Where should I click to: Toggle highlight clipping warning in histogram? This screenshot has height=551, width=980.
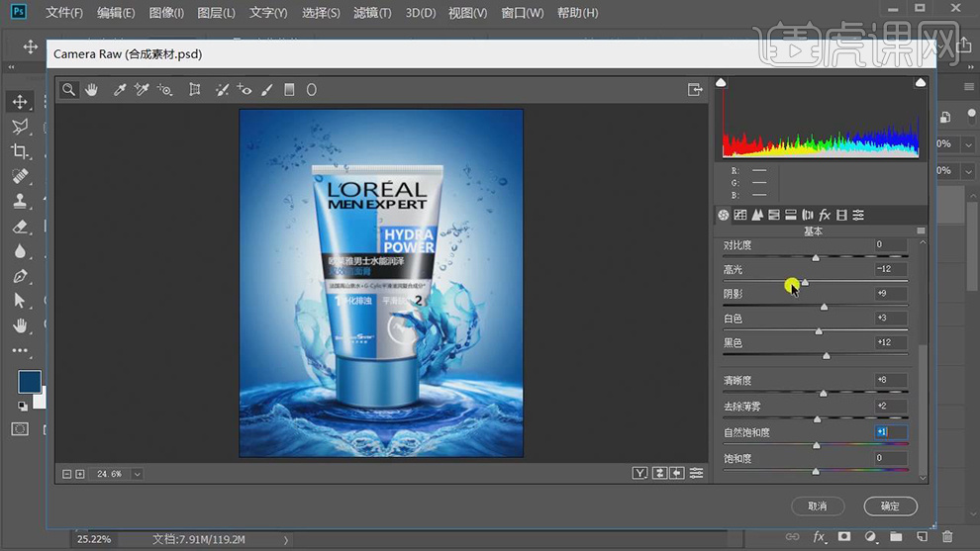pos(921,83)
